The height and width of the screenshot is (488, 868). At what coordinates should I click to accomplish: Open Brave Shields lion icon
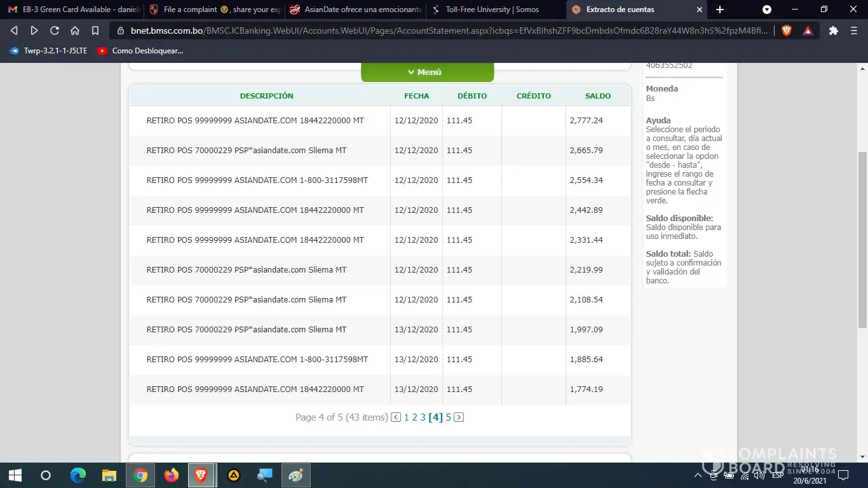click(787, 30)
